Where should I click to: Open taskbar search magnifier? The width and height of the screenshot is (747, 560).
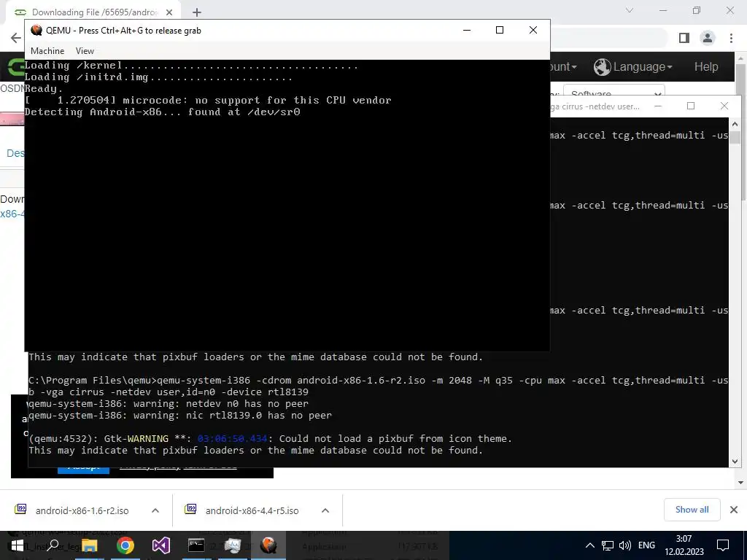(53, 545)
